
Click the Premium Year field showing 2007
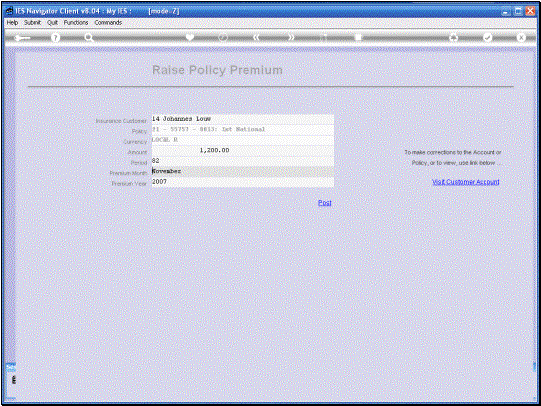[243, 182]
